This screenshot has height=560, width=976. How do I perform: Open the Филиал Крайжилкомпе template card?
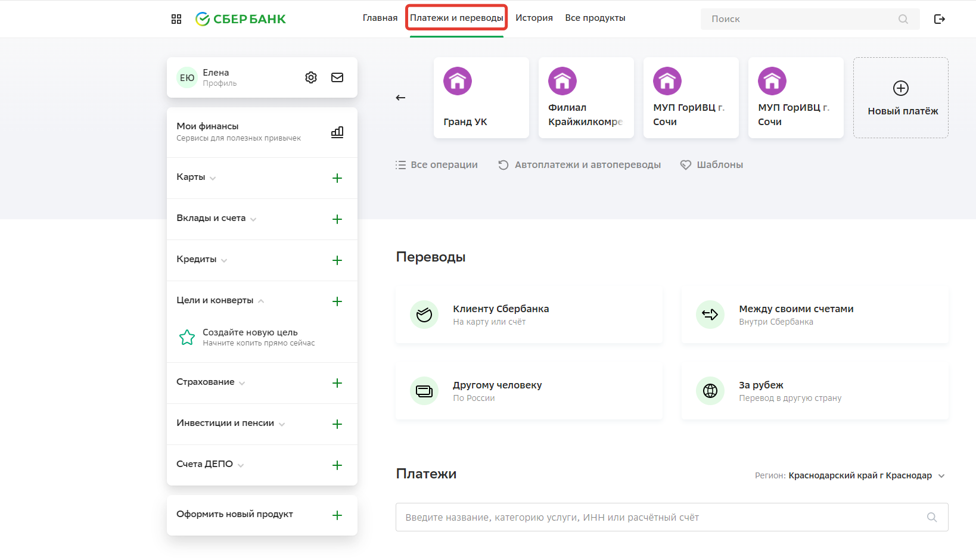click(586, 98)
